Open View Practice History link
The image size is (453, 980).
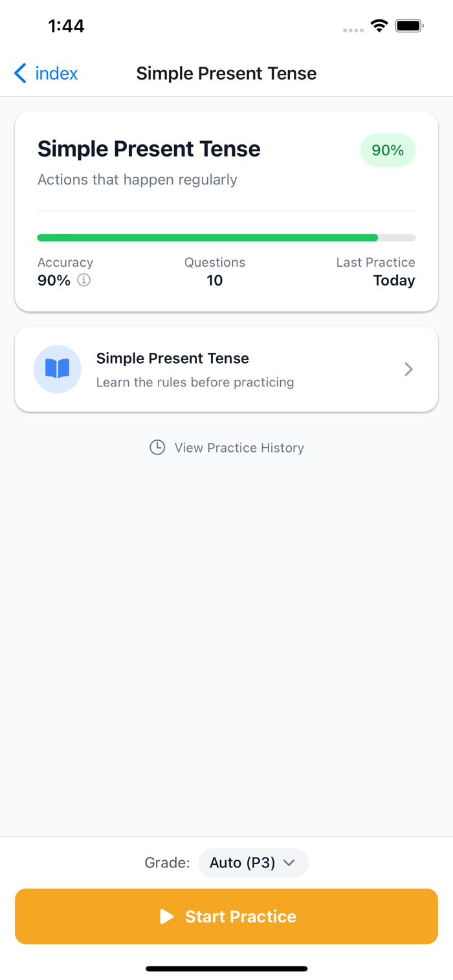(x=239, y=448)
